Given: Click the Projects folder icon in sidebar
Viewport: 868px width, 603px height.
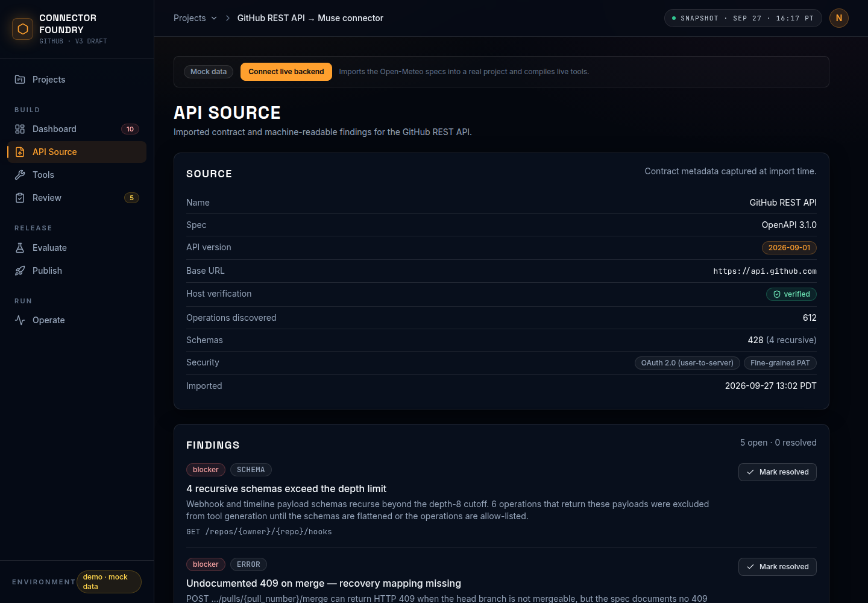Looking at the screenshot, I should [x=20, y=80].
